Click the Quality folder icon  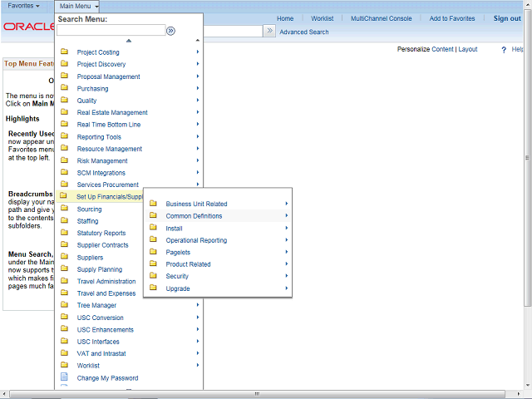coord(64,100)
